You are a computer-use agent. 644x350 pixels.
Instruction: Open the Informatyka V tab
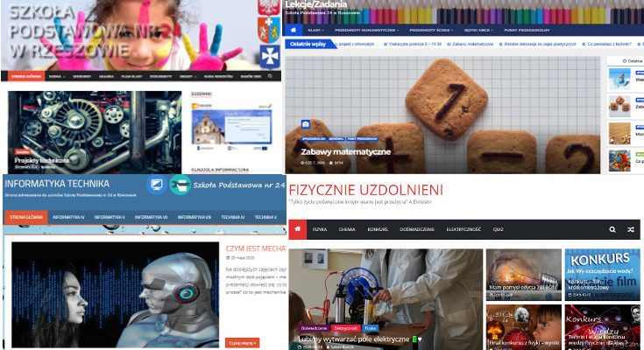[x=110, y=217]
